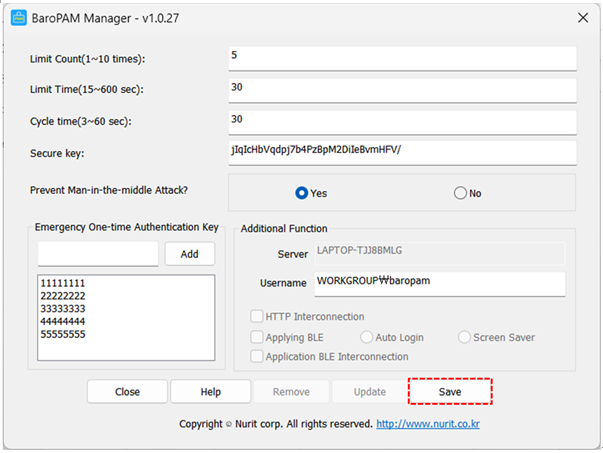The image size is (603, 453).
Task: Click the Limit Count input field
Action: click(x=402, y=58)
